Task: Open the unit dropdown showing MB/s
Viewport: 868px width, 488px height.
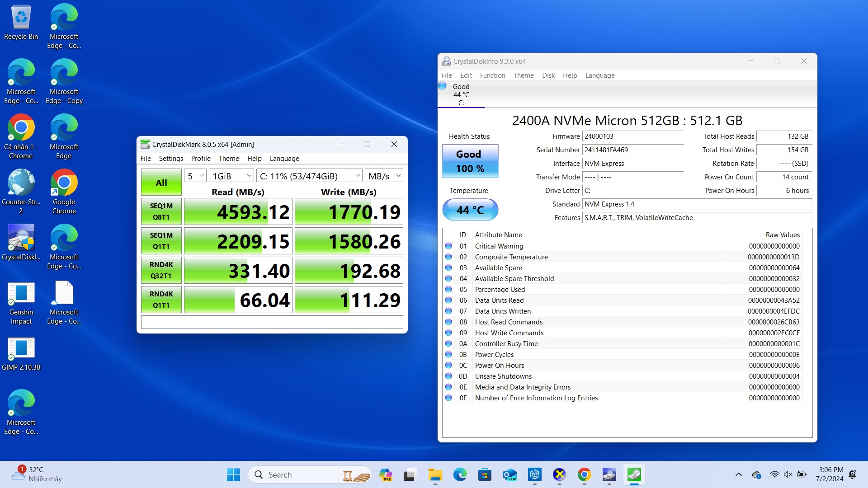Action: tap(384, 176)
